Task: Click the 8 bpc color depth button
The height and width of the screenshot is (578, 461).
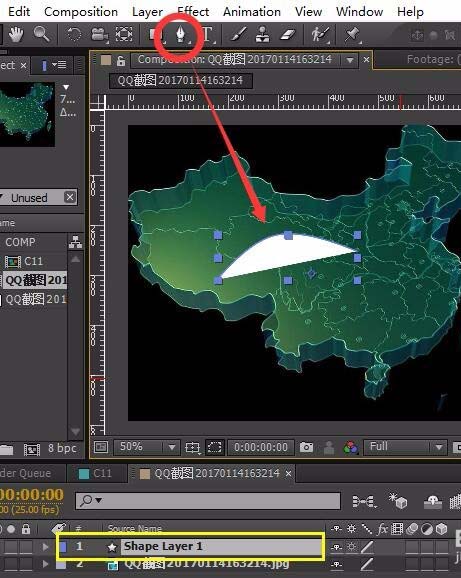Action: tap(62, 448)
